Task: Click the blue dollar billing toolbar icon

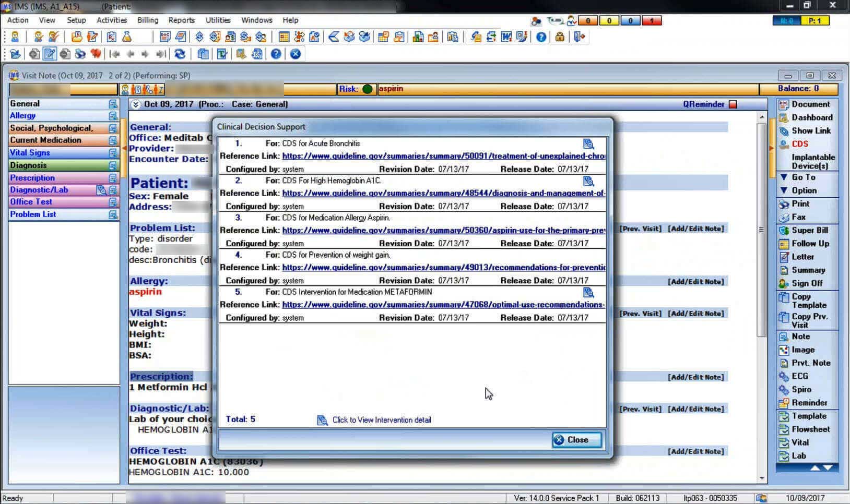Action: 199,37
